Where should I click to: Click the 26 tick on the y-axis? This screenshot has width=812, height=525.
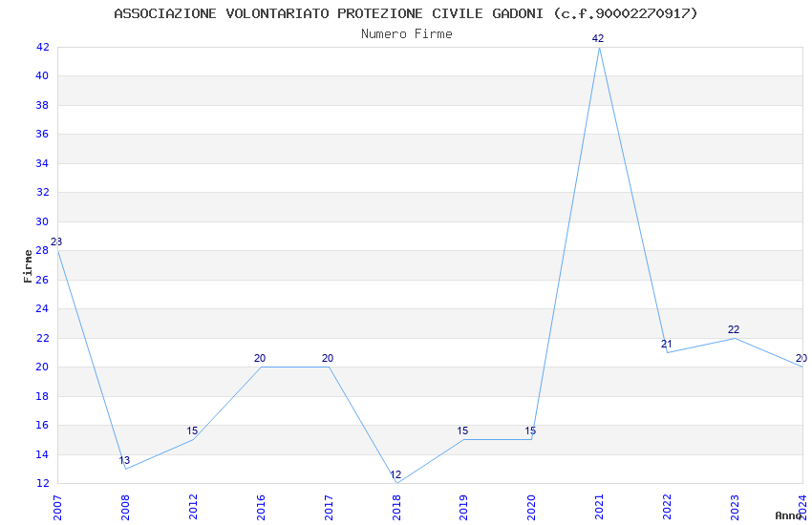click(x=42, y=280)
